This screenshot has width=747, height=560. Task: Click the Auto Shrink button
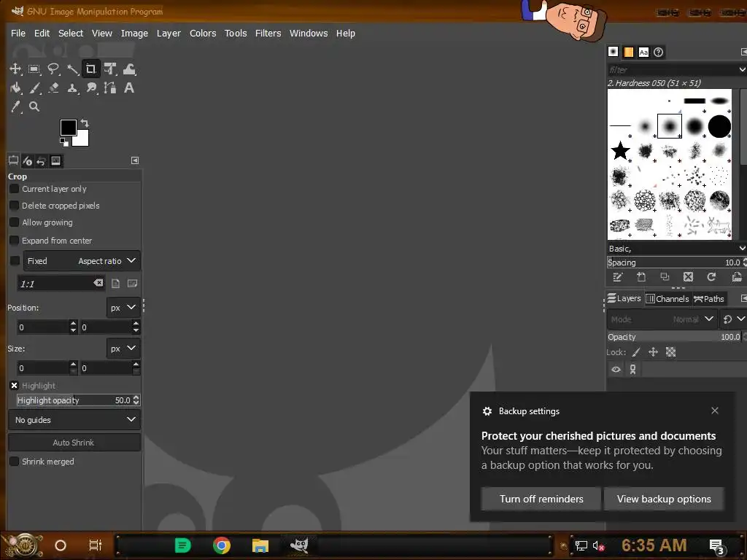tap(74, 443)
